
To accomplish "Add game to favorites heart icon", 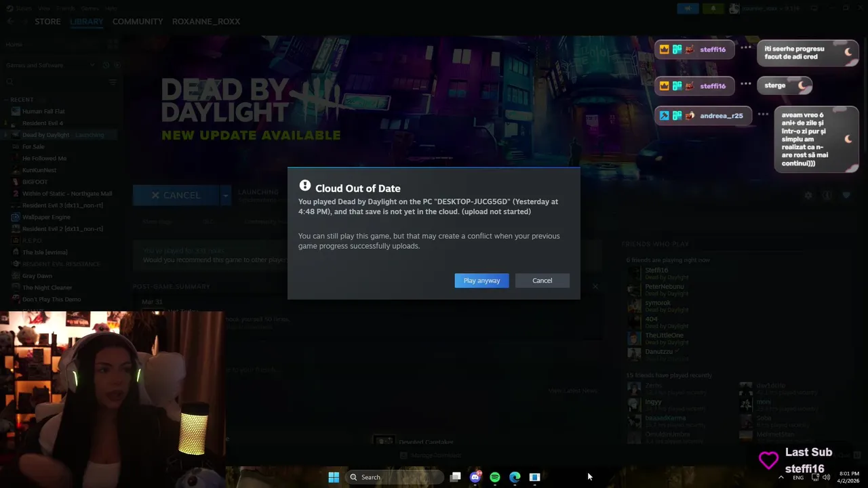I will [846, 195].
